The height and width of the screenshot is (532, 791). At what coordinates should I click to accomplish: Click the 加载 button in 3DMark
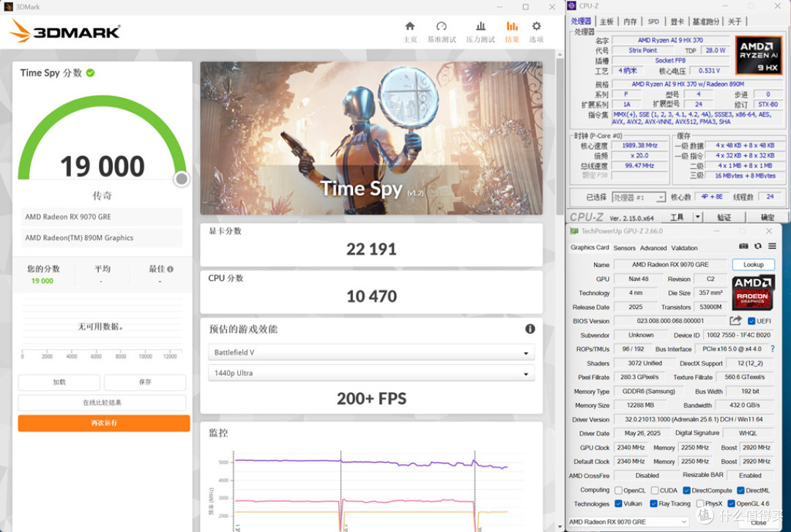[x=59, y=382]
